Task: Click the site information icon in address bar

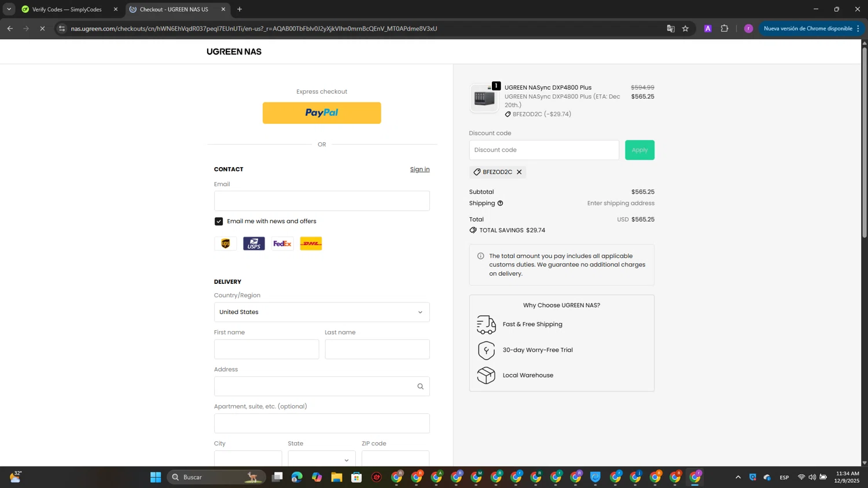Action: 62,28
